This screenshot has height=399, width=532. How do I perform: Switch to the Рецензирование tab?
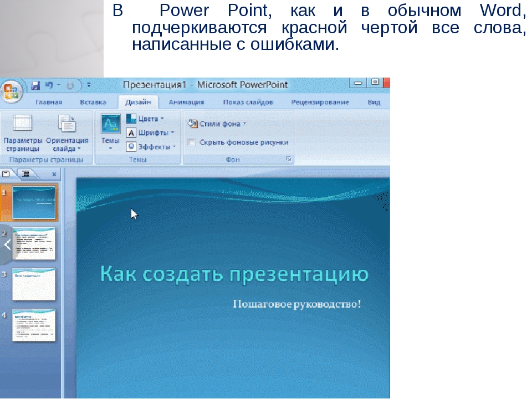point(320,102)
